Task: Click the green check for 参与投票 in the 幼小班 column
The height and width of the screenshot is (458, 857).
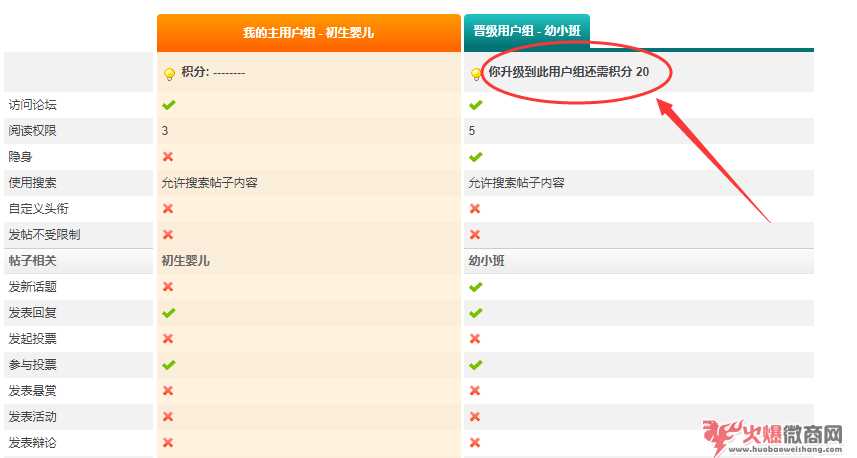Action: (476, 365)
